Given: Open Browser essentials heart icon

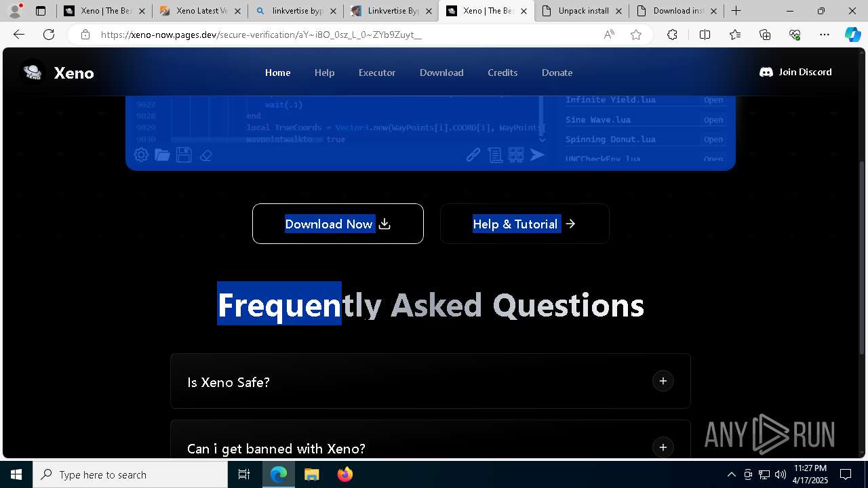Looking at the screenshot, I should coord(795,35).
